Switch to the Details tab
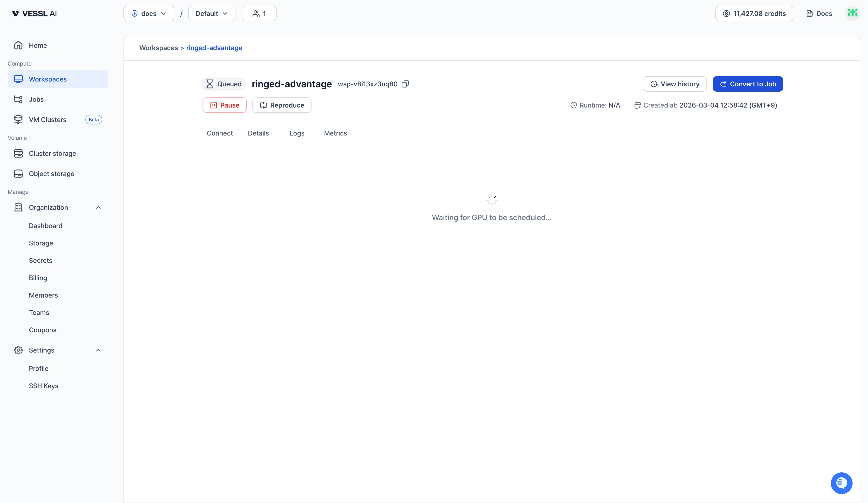The height and width of the screenshot is (503, 868). (258, 133)
